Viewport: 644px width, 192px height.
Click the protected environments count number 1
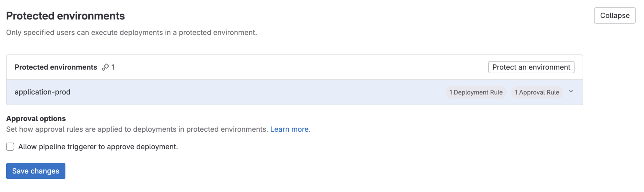pyautogui.click(x=113, y=67)
